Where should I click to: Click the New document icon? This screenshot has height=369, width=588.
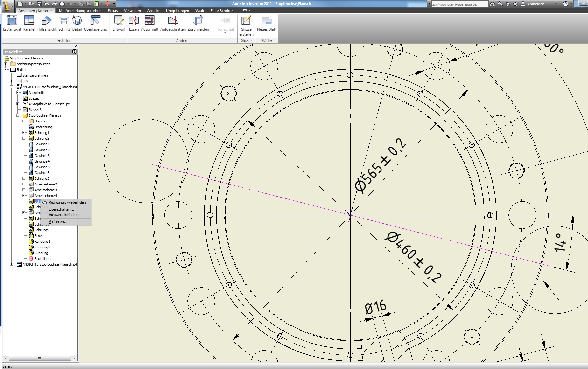pyautogui.click(x=20, y=4)
